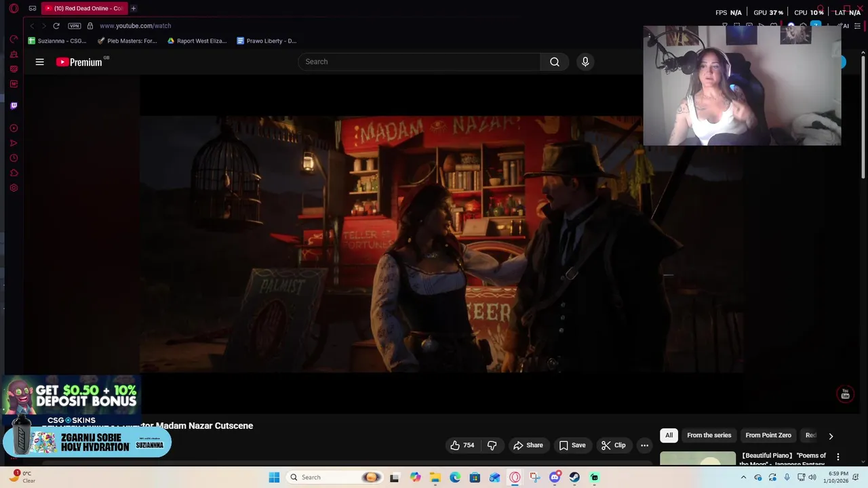This screenshot has height=488, width=868.
Task: Reload the current YouTube page
Action: (56, 26)
